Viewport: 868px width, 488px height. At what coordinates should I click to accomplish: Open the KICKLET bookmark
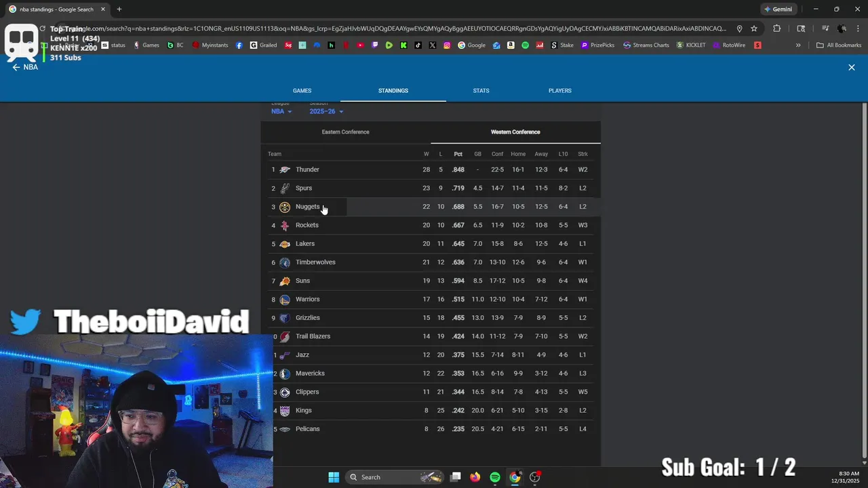click(x=691, y=45)
